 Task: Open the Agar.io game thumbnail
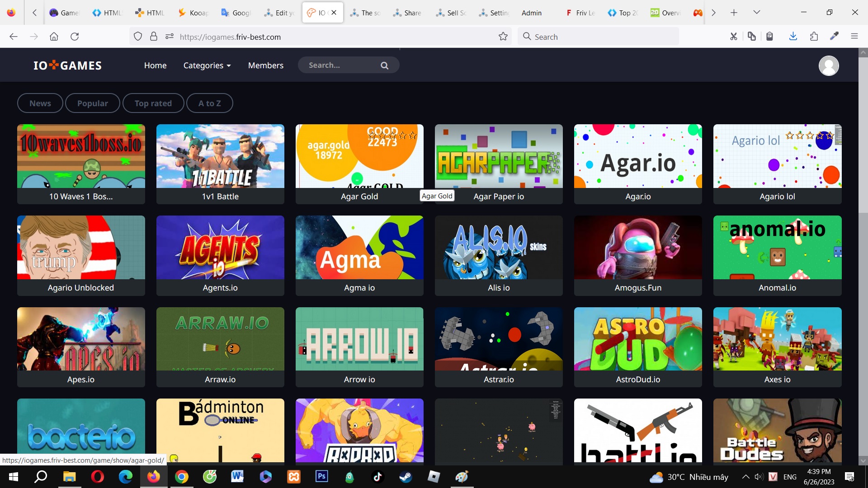click(637, 156)
